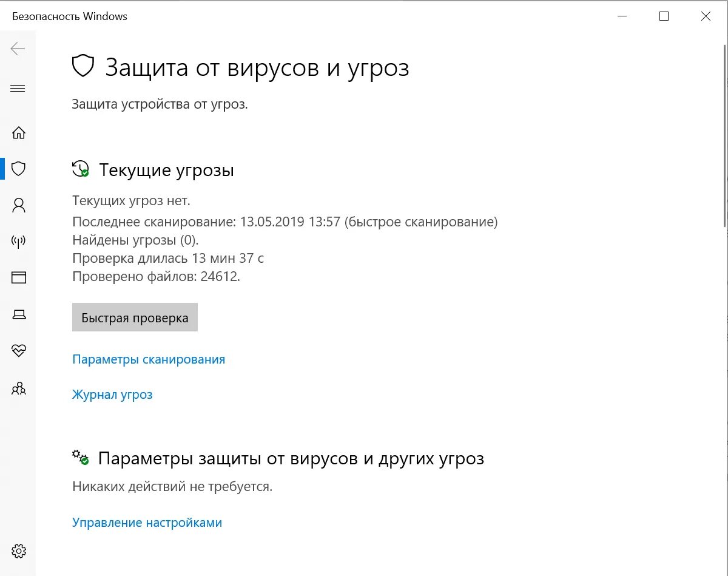Open Параметры сканирования link
Viewport: 728px width, 576px height.
point(149,359)
